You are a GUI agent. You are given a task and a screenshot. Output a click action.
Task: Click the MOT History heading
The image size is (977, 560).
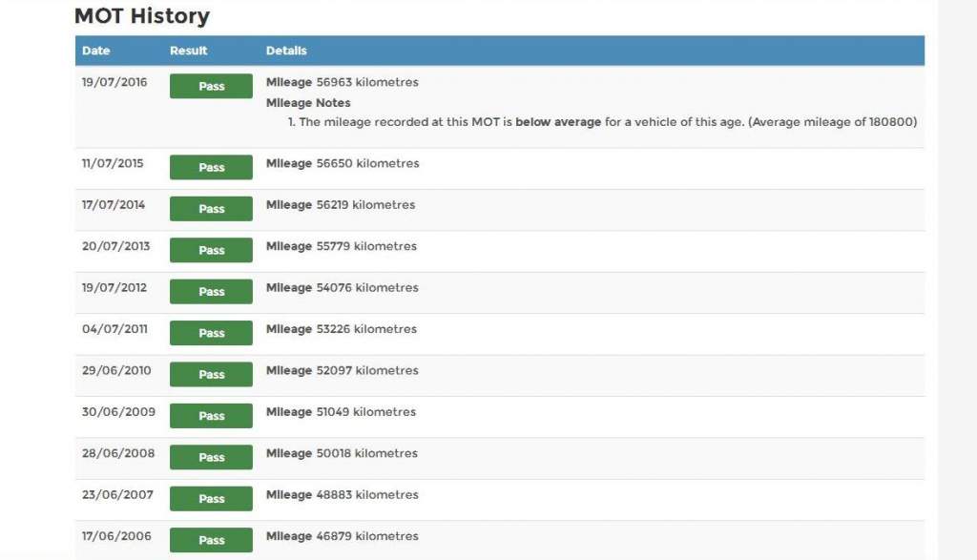(142, 16)
